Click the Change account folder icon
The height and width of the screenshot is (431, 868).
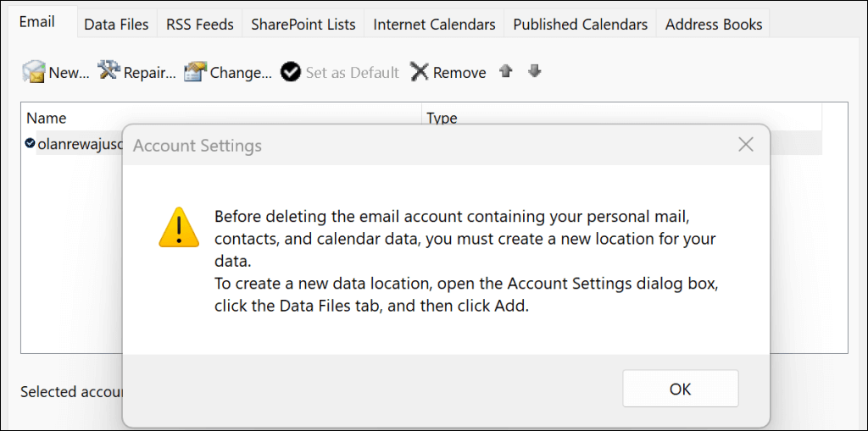tap(196, 72)
